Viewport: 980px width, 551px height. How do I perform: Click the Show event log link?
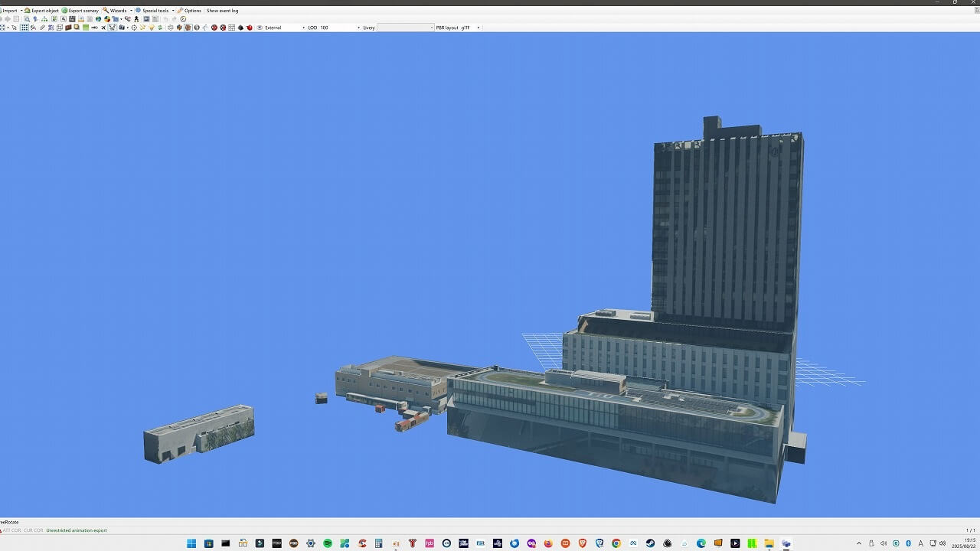coord(222,11)
